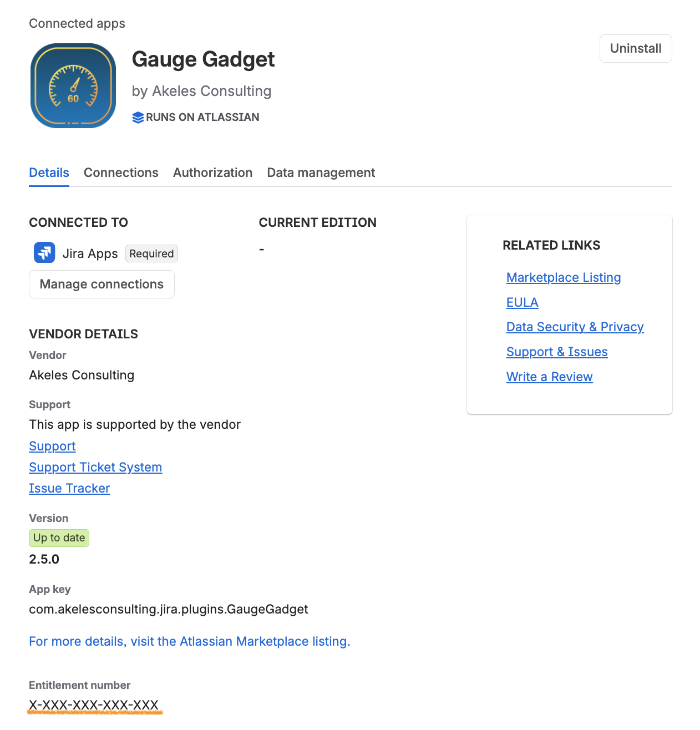Click the Connected apps breadcrumb text

pos(77,23)
